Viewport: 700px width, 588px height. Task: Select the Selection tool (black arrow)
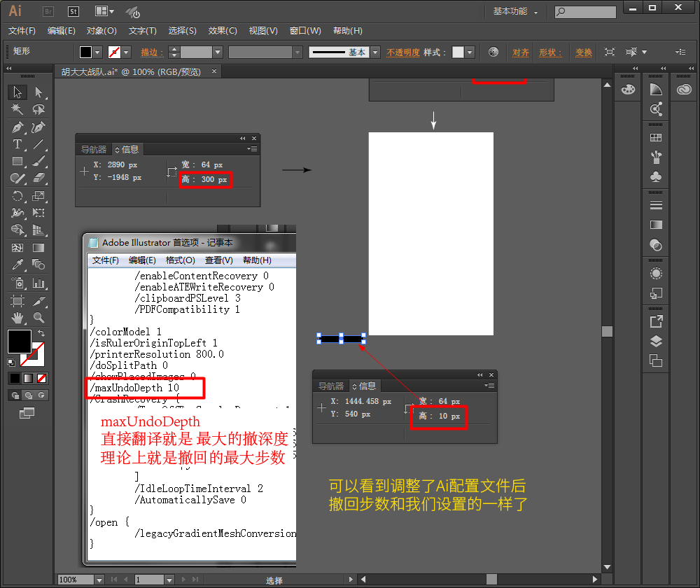[x=17, y=92]
